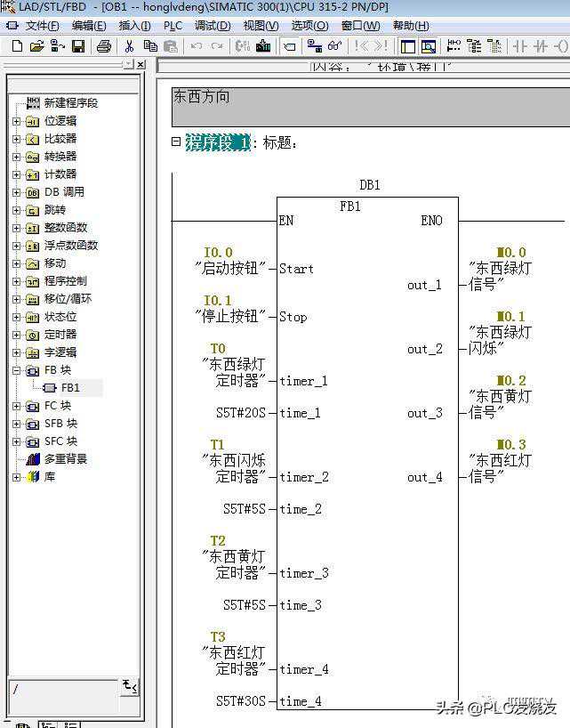
Task: Select FB1 in the element tree
Action: pos(70,388)
